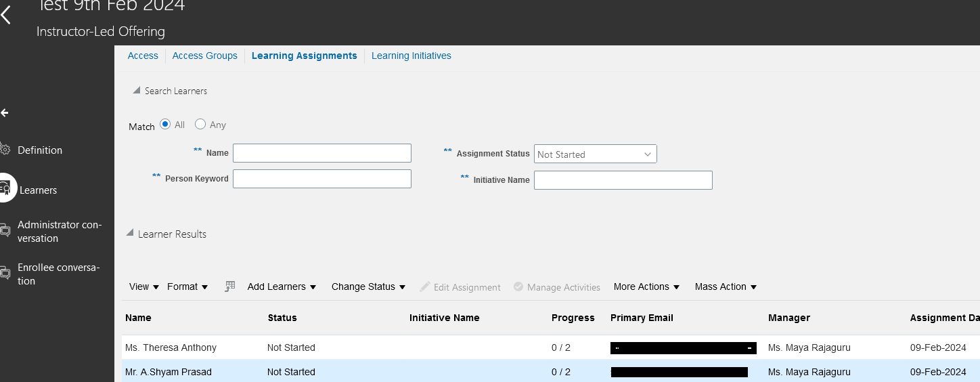980x382 pixels.
Task: Click the Assignment Date column header
Action: click(945, 318)
